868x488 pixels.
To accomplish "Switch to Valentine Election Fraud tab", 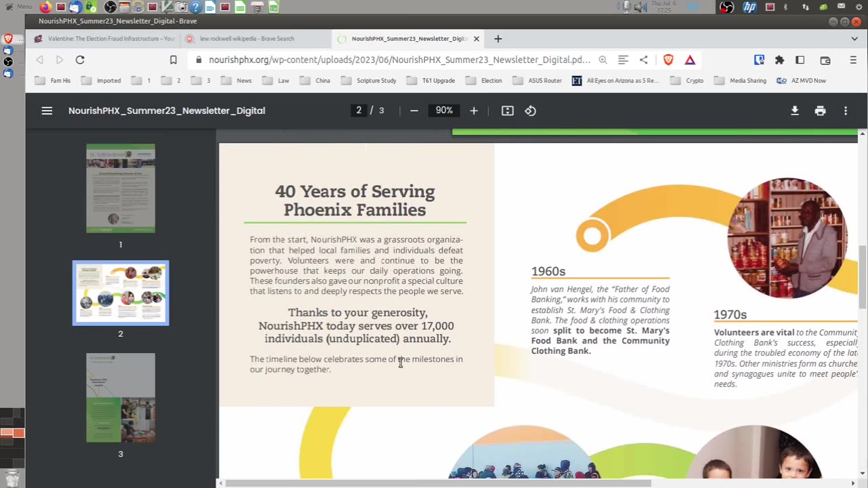I will [x=105, y=39].
